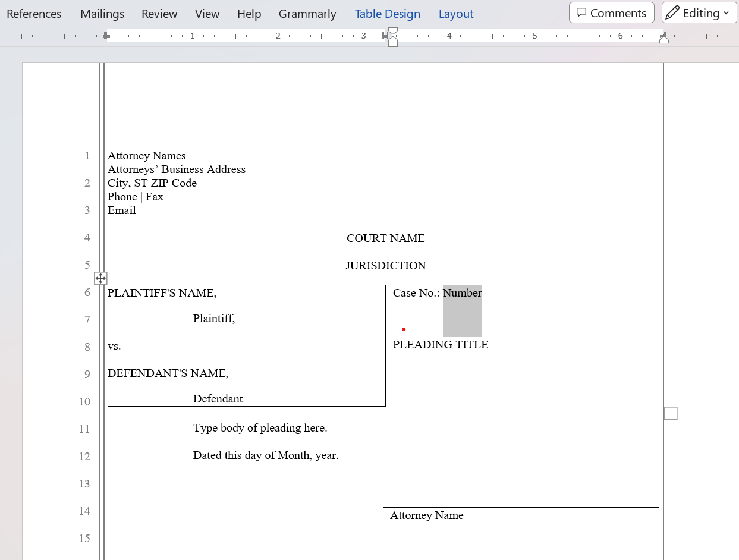
Task: Open the Grammarly tab
Action: 307,14
